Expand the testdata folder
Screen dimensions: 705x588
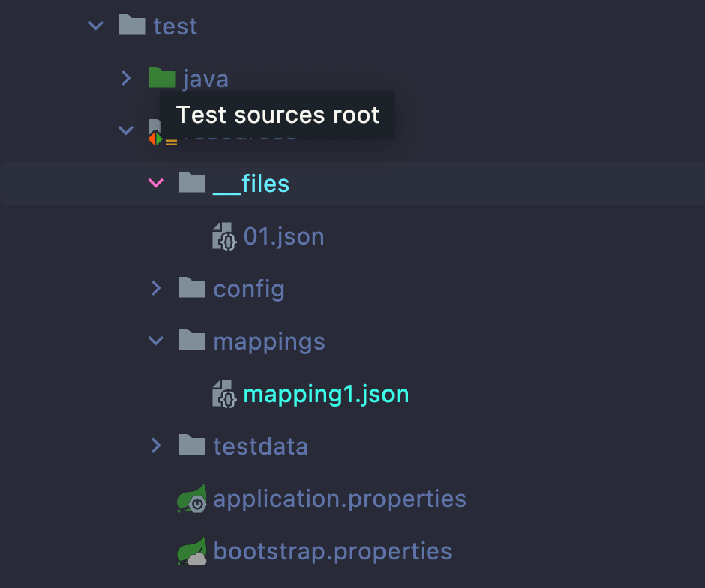[156, 446]
